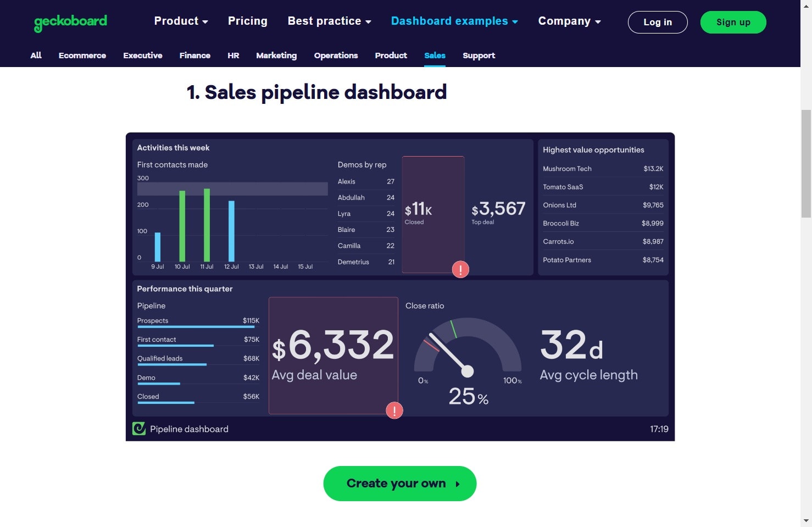812x527 pixels.
Task: Click the 10 Jul green bar
Action: (x=182, y=226)
